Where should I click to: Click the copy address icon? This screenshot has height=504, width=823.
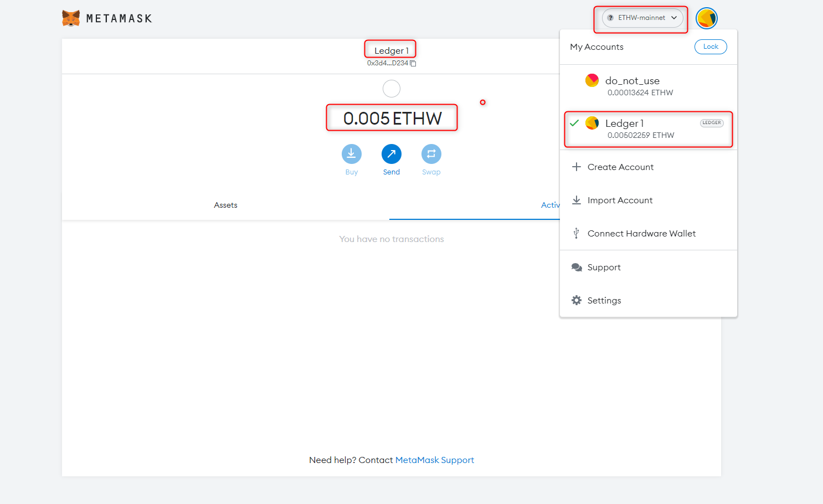[413, 64]
